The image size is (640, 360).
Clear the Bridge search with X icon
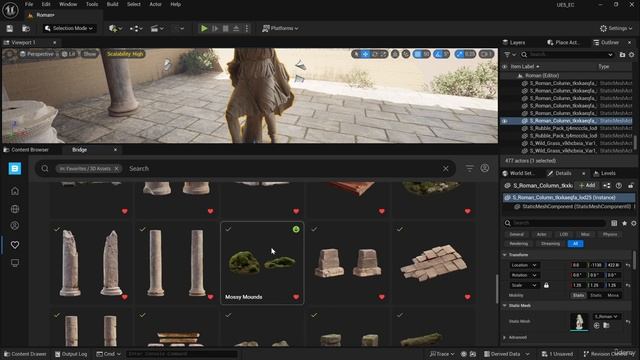pyautogui.click(x=446, y=169)
